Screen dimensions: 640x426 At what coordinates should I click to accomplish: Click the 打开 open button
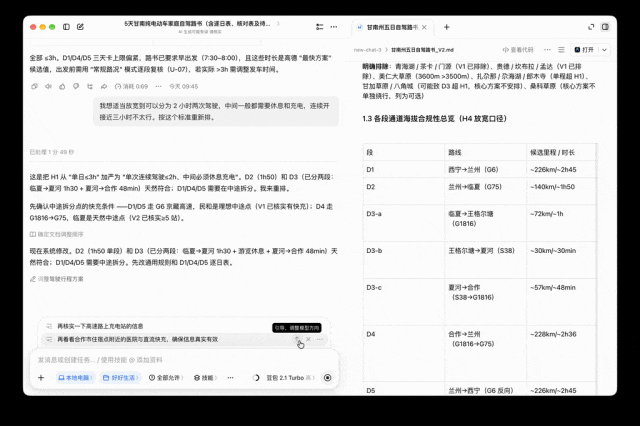584,50
